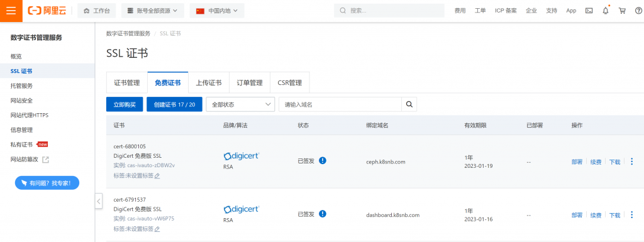Viewport: 644px width, 242px height.
Task: Click 部署 for dashboard.k8snb.com
Action: pyautogui.click(x=577, y=215)
